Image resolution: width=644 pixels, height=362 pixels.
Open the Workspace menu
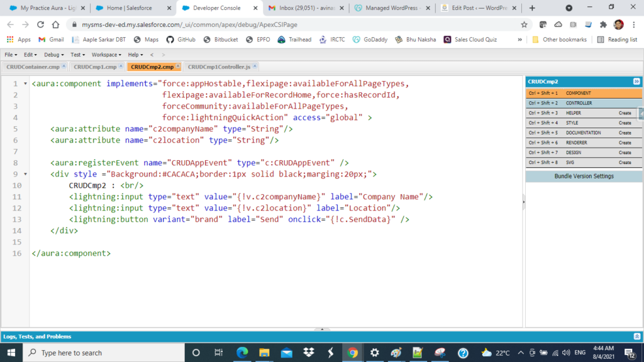coord(106,55)
